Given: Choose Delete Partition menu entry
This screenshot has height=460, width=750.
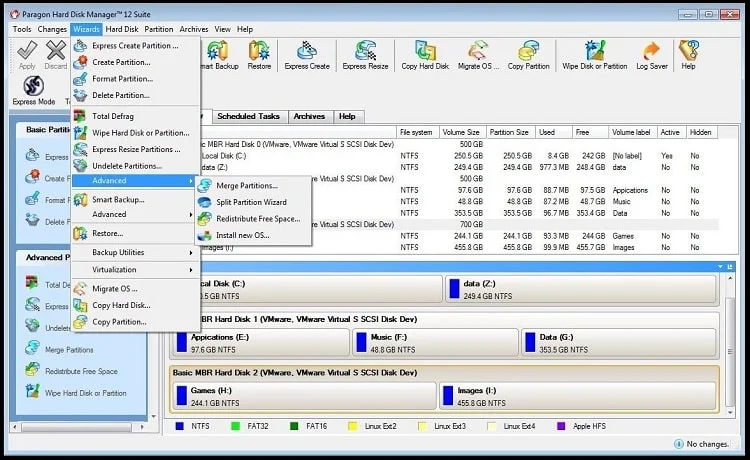Looking at the screenshot, I should tap(135, 95).
